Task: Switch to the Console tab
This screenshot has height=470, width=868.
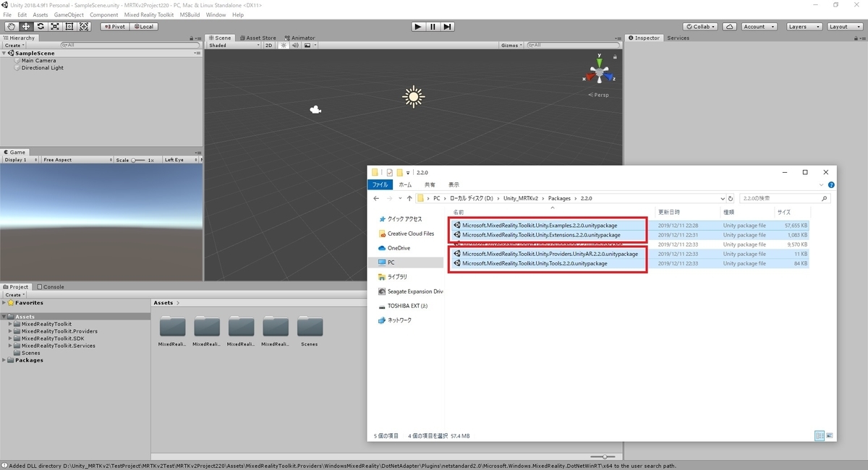Action: pos(50,287)
